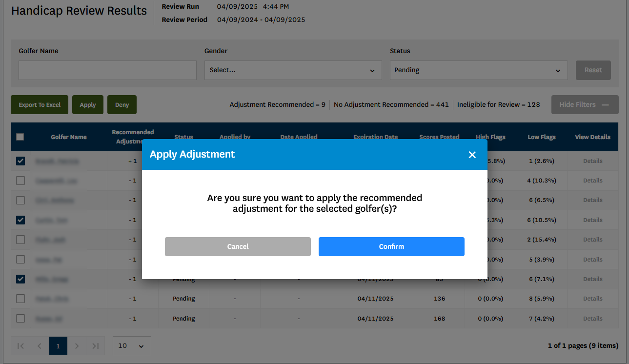Close the Apply Adjustment dialog with X
This screenshot has height=364, width=629.
click(x=472, y=155)
